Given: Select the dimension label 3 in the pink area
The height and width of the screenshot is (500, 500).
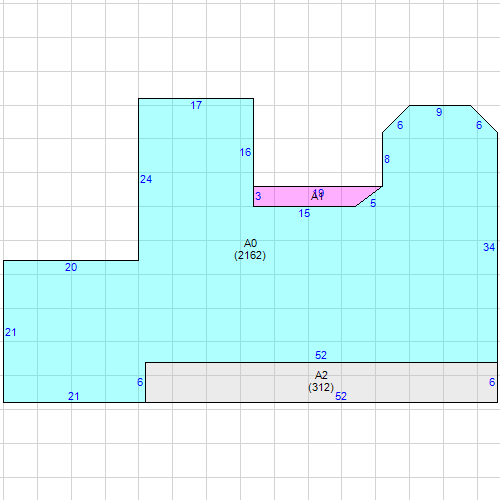Looking at the screenshot, I should pos(258,196).
